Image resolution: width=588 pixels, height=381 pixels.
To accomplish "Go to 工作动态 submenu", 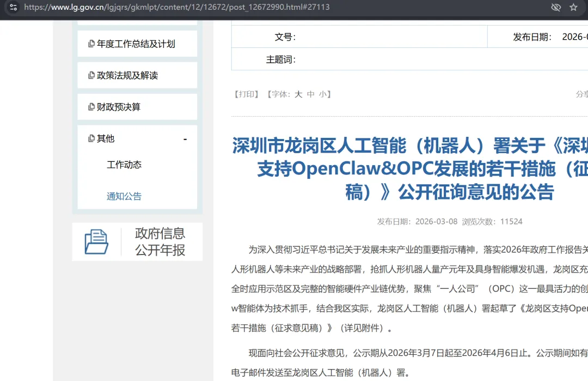I will (124, 165).
